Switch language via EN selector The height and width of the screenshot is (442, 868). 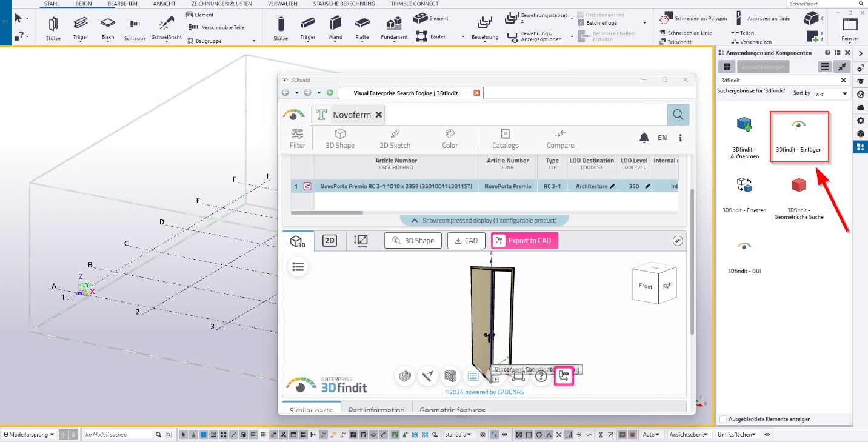point(662,138)
